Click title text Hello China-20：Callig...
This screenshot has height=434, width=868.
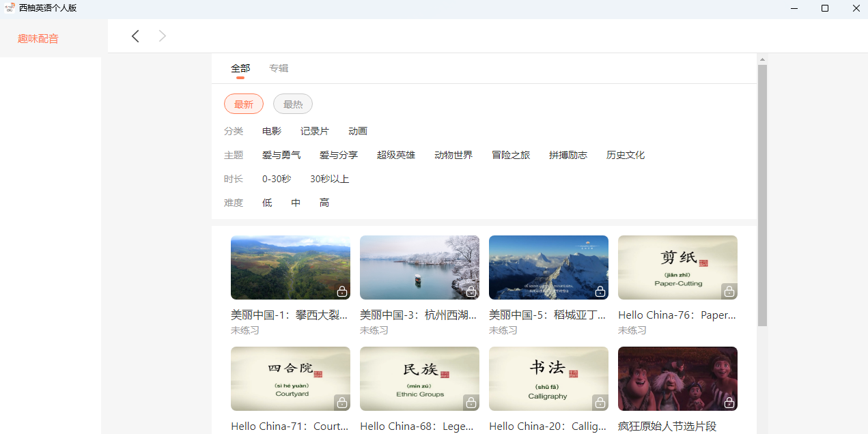coord(548,426)
